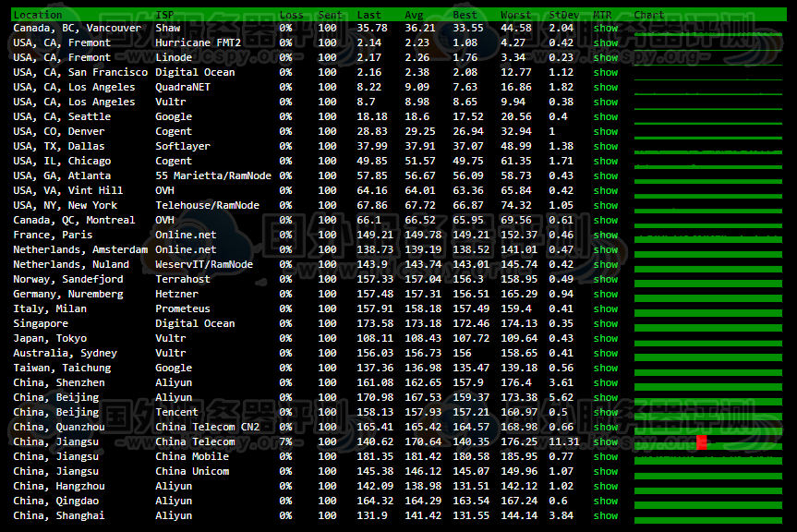Open MTR 'show' link for Vancouver Shaw
Image resolution: width=797 pixels, height=532 pixels.
click(x=606, y=28)
